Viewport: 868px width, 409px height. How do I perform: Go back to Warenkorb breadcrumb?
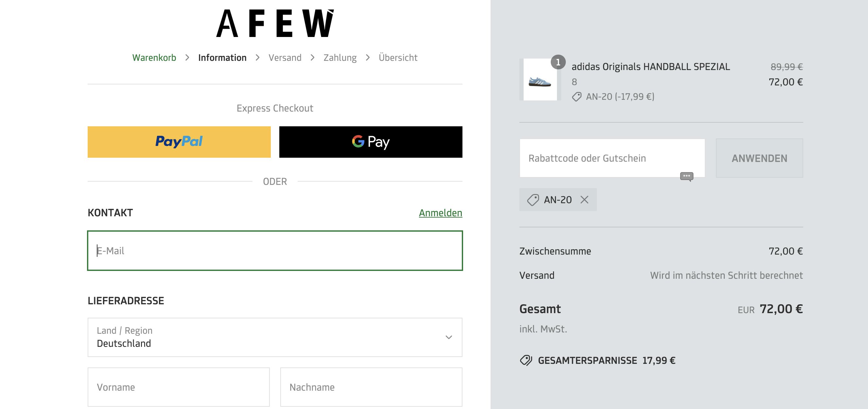click(x=154, y=58)
